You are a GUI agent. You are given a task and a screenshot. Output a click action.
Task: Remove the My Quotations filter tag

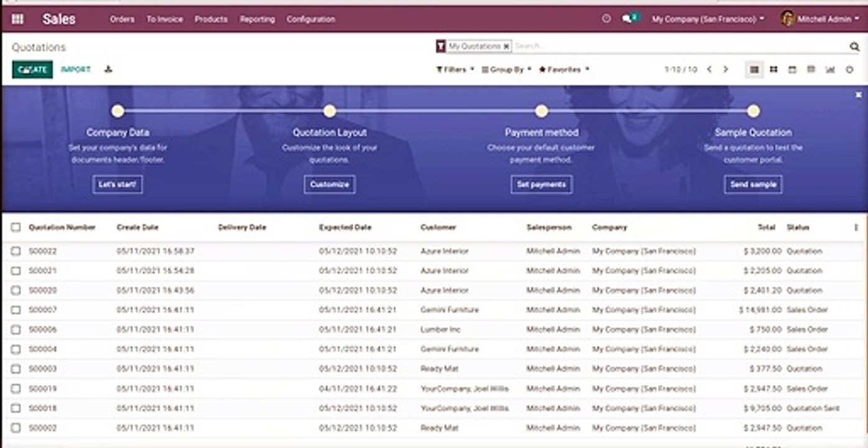[506, 46]
